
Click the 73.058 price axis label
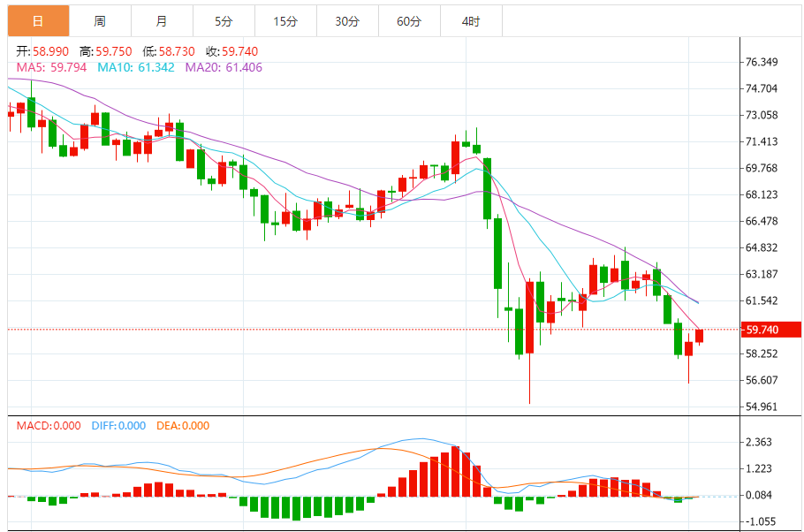761,115
